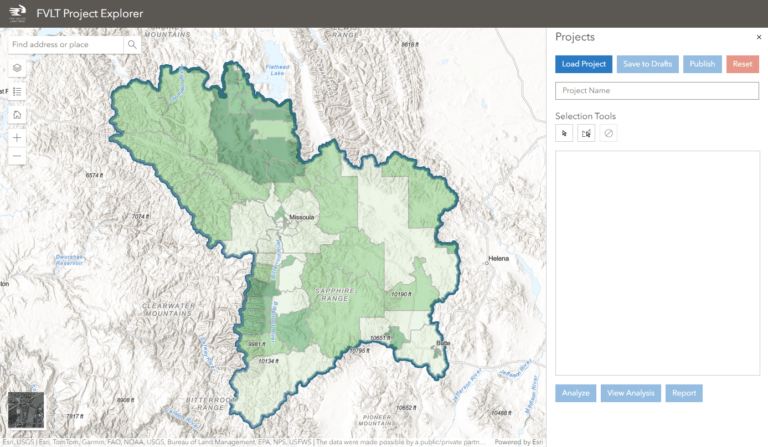
Task: Focus the Find address or place field
Action: [66, 45]
